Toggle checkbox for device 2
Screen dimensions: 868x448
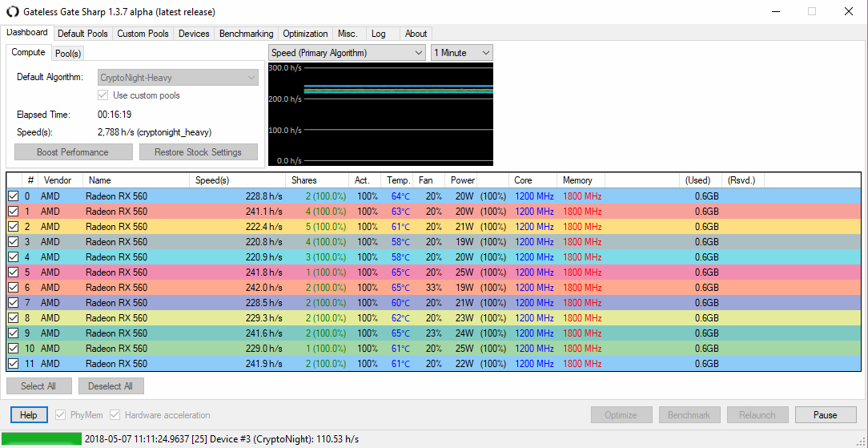pyautogui.click(x=14, y=227)
